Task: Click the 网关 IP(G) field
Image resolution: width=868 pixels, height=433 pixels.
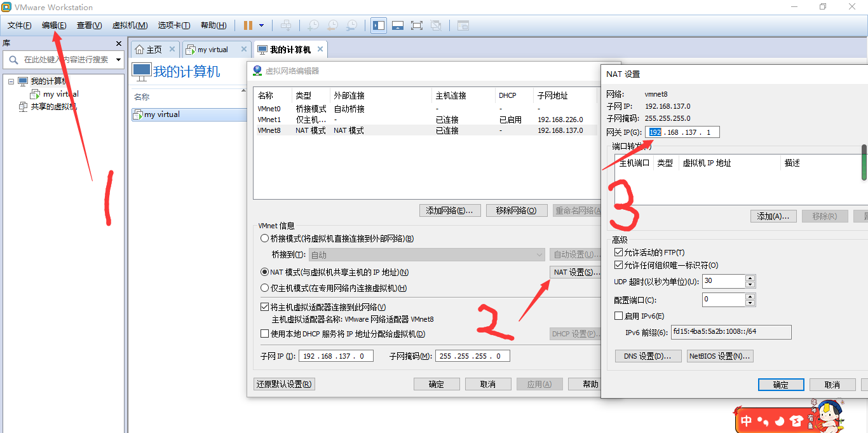Action: [x=682, y=132]
